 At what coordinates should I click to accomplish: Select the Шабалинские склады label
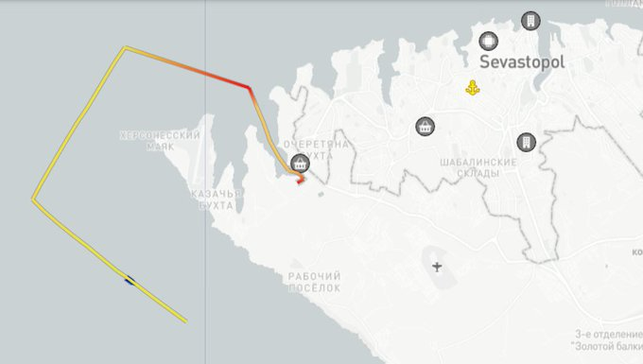(x=478, y=167)
